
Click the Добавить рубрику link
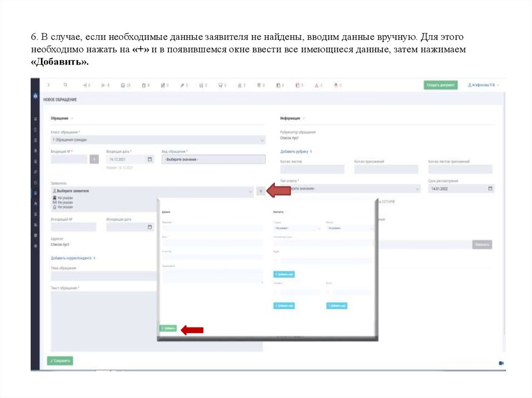(296, 152)
